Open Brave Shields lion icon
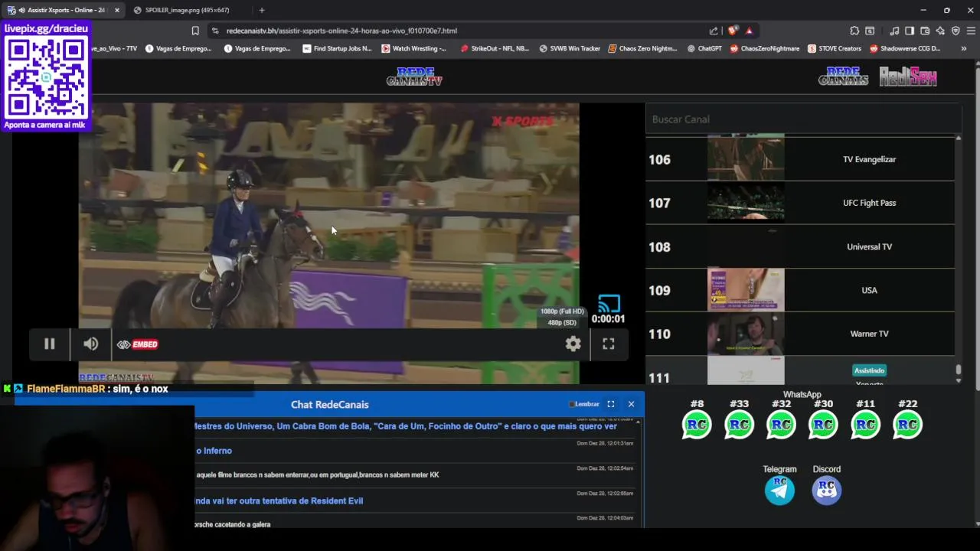The image size is (980, 551). coord(733,31)
